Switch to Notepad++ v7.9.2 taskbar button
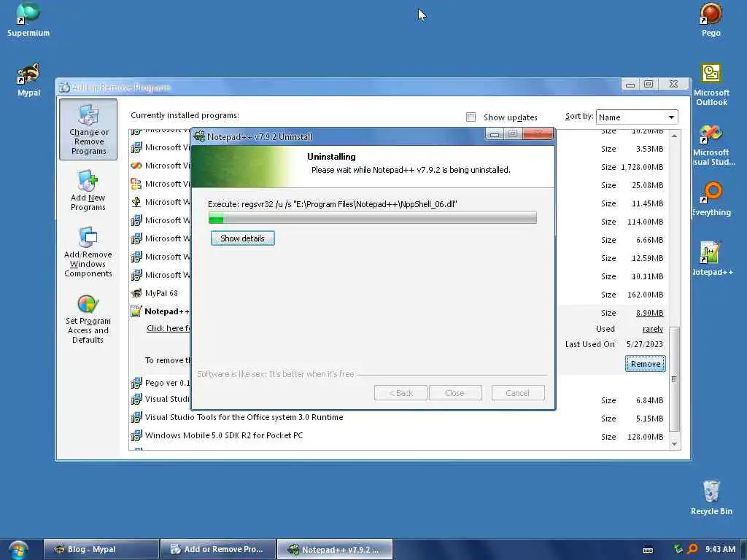747x560 pixels. pyautogui.click(x=335, y=550)
